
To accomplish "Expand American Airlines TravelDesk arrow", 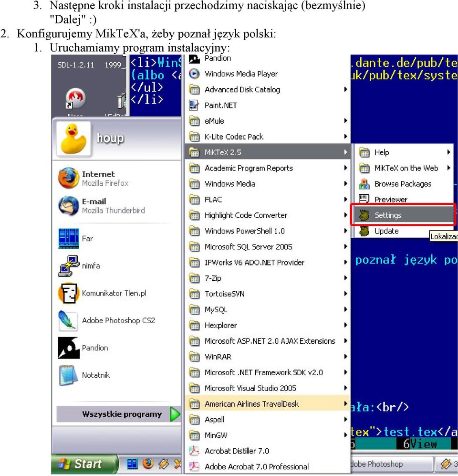I will [x=345, y=404].
